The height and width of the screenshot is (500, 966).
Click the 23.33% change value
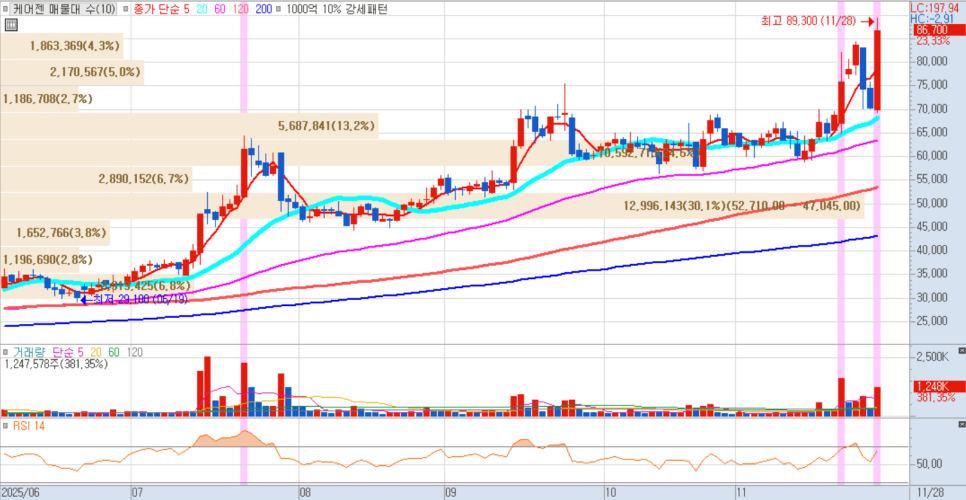coord(933,41)
